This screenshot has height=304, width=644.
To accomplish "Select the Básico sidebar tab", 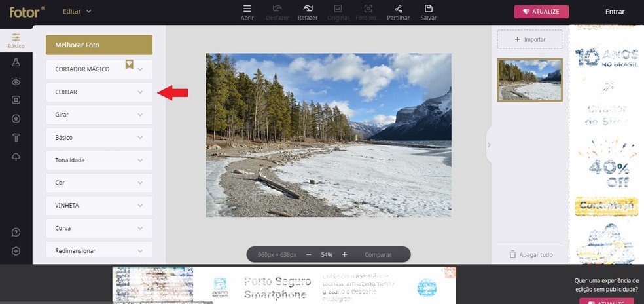I will click(x=16, y=41).
